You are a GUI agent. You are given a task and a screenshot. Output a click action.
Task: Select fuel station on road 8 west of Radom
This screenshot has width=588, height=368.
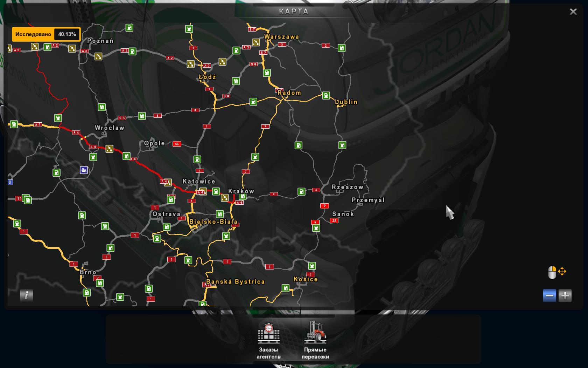pos(253,102)
